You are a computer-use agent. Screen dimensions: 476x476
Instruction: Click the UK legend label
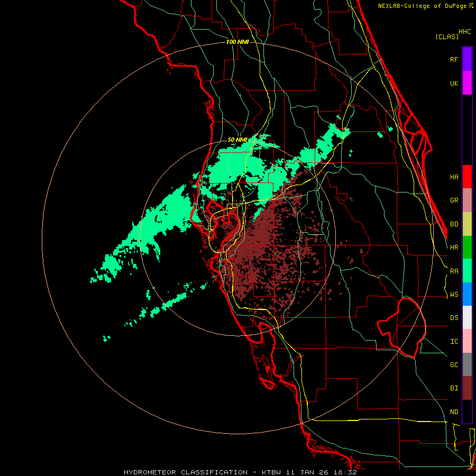(x=454, y=83)
